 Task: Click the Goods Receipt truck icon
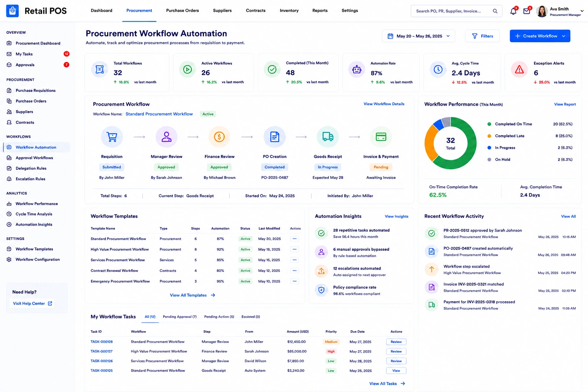tap(328, 137)
